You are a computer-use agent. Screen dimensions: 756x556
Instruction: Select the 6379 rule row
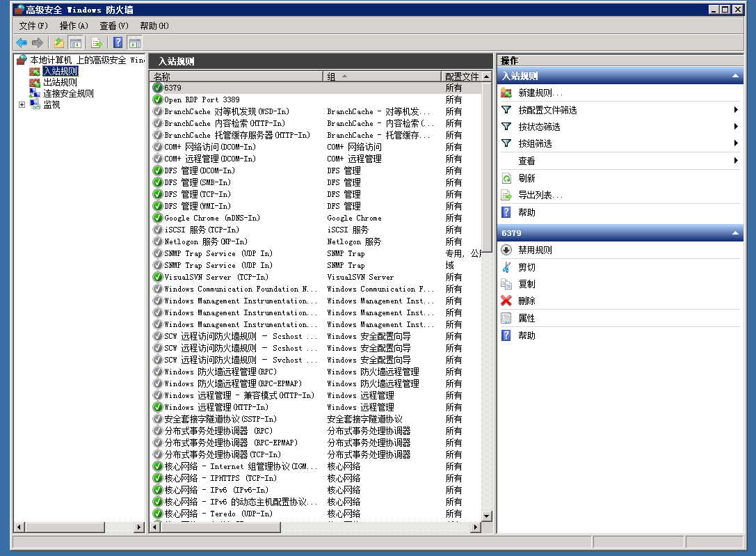pyautogui.click(x=316, y=88)
